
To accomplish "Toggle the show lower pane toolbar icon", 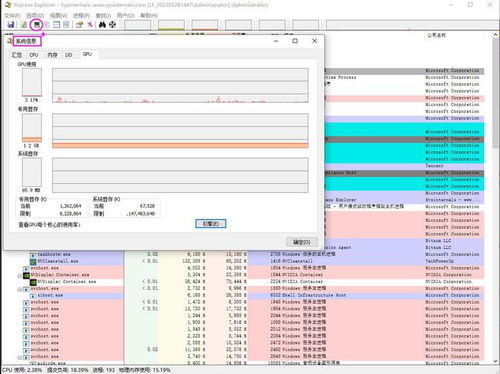I will pyautogui.click(x=57, y=25).
